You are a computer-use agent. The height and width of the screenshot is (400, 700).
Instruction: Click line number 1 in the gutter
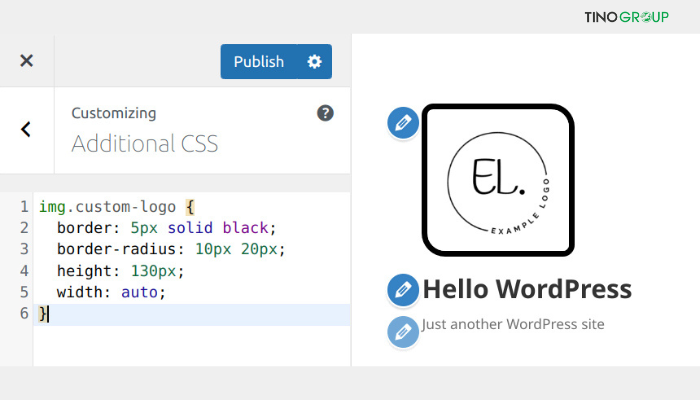coord(24,207)
